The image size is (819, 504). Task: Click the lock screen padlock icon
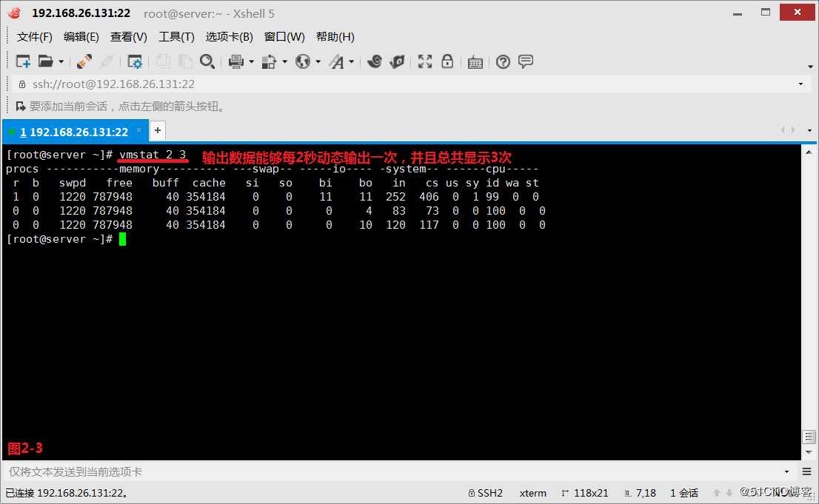point(447,61)
